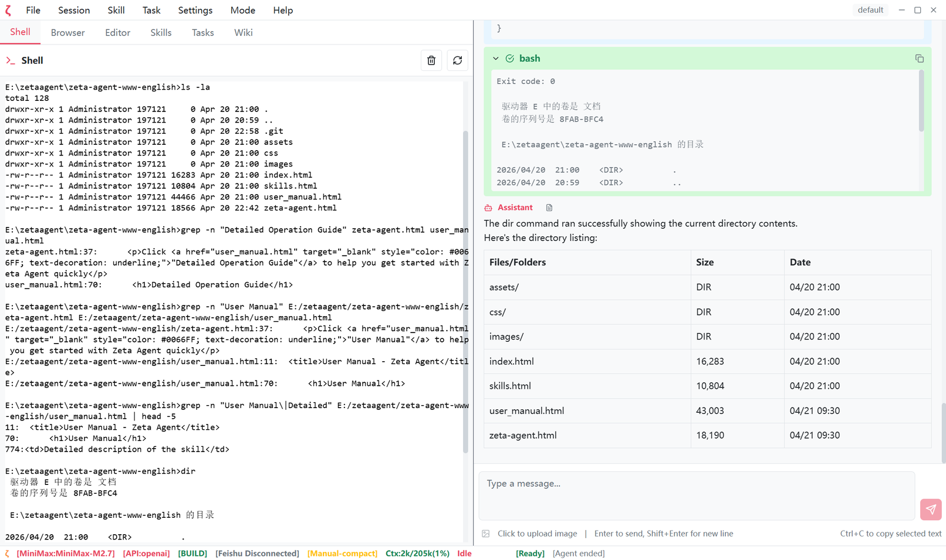This screenshot has width=946, height=560.
Task: Focus the Type a message input field
Action: pos(696,495)
